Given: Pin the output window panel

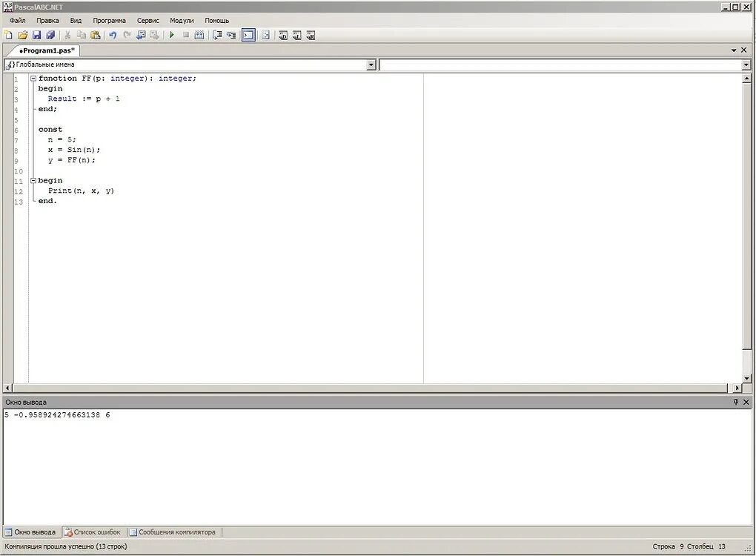Looking at the screenshot, I should coord(736,402).
